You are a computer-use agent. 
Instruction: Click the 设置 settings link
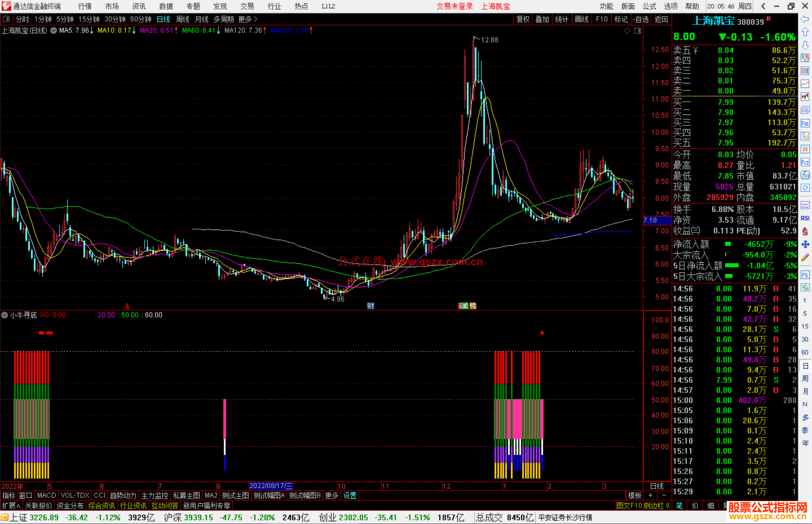click(350, 495)
